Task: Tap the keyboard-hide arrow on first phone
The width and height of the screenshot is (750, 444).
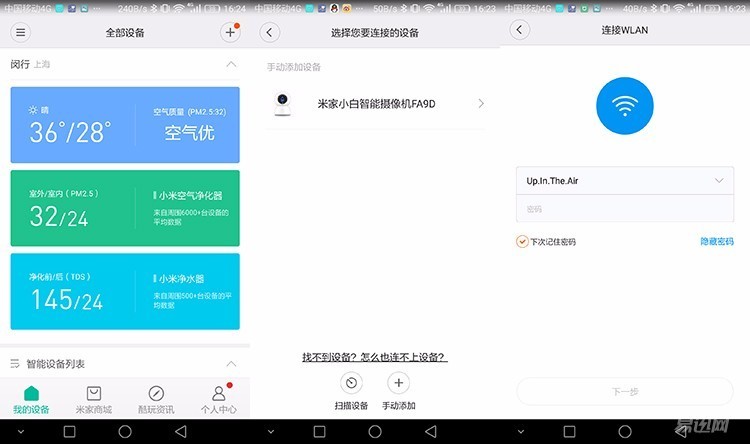Action: (21, 432)
